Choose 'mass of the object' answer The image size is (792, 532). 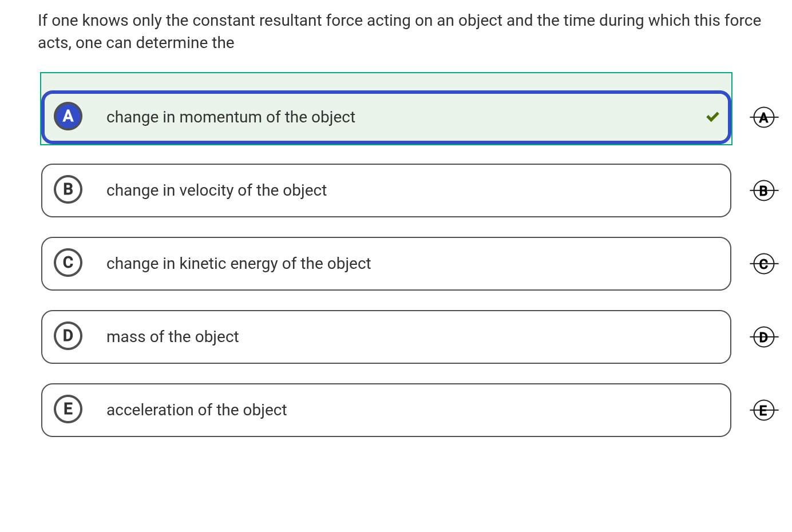pyautogui.click(x=172, y=337)
